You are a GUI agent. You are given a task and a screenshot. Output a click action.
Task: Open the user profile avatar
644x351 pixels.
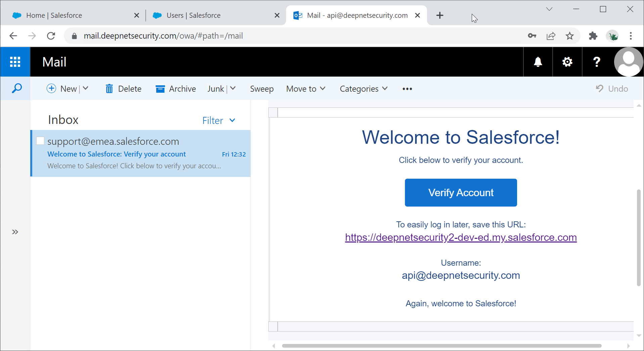coord(628,62)
